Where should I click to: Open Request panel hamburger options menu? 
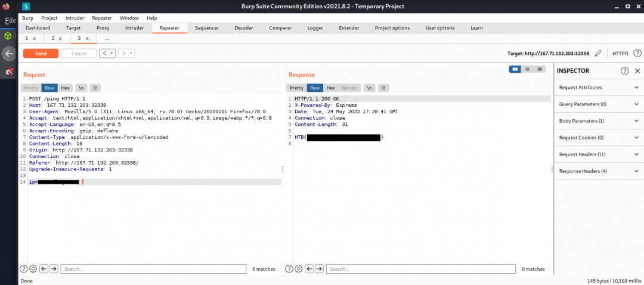95,88
